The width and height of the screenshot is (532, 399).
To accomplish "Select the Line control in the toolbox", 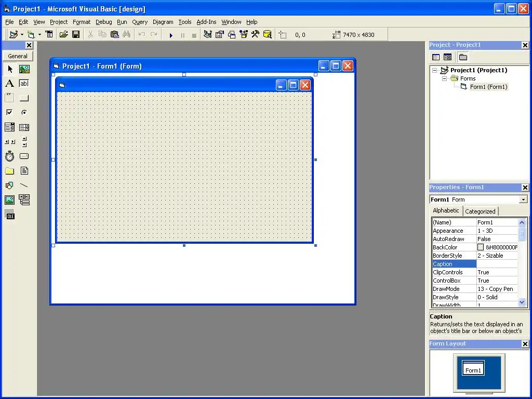I will [24, 185].
